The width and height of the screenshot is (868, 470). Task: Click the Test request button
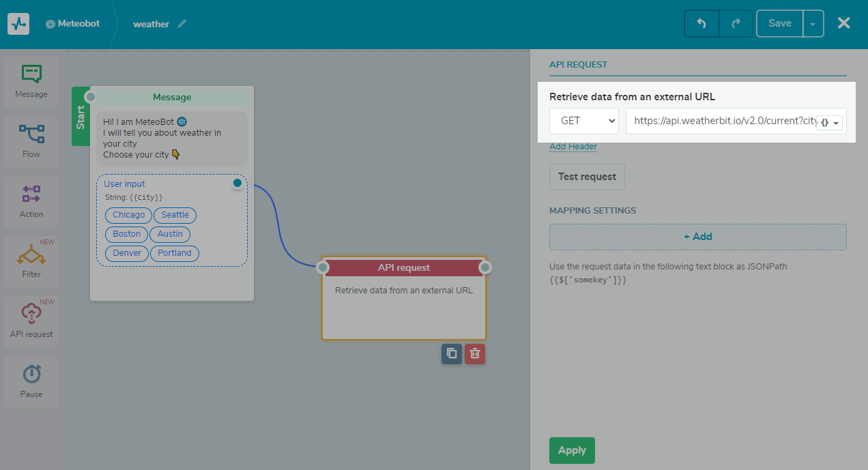[x=587, y=177]
